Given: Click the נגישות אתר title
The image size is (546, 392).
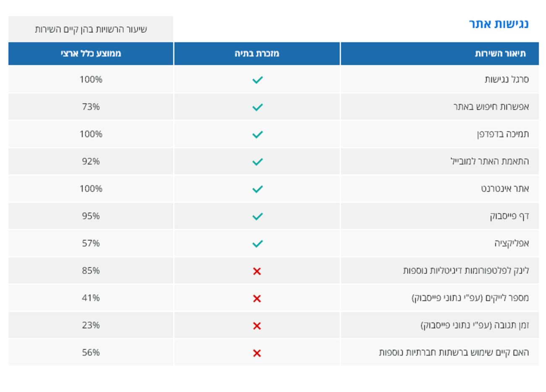Looking at the screenshot, I should point(499,24).
